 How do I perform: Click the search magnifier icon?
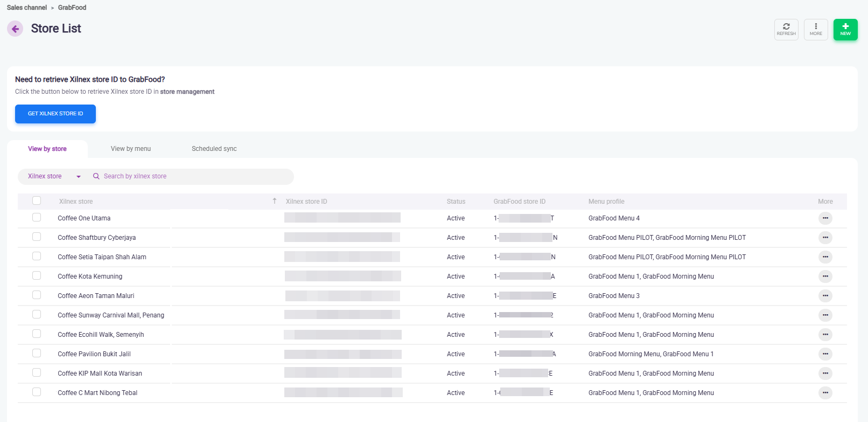96,176
